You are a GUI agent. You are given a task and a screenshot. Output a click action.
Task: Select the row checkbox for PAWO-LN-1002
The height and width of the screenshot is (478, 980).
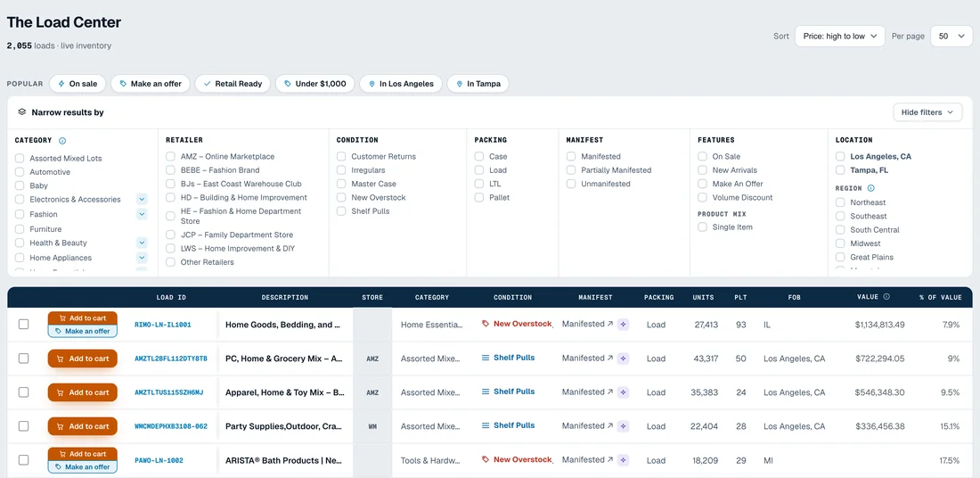23,460
